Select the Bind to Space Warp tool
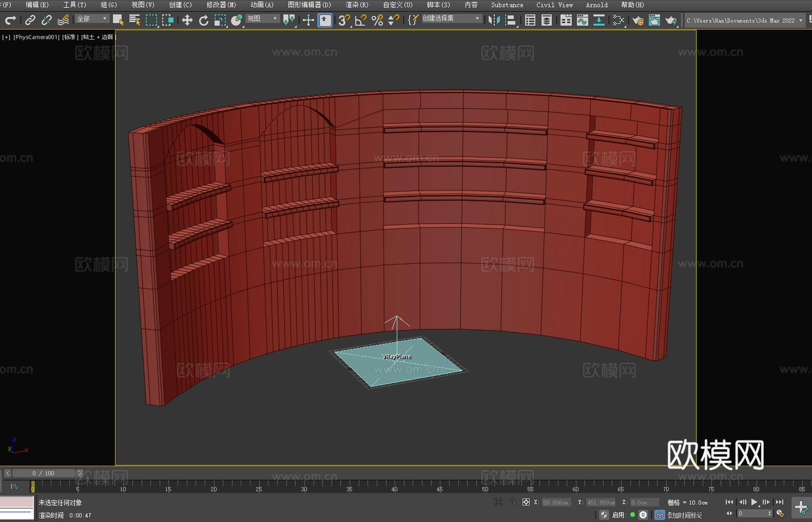The height and width of the screenshot is (522, 812). coord(63,20)
